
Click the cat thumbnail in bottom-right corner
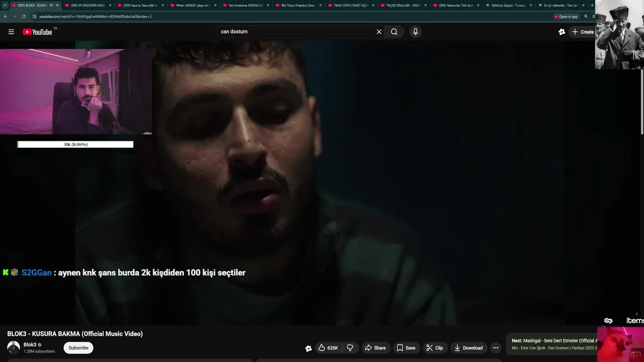pos(620,344)
